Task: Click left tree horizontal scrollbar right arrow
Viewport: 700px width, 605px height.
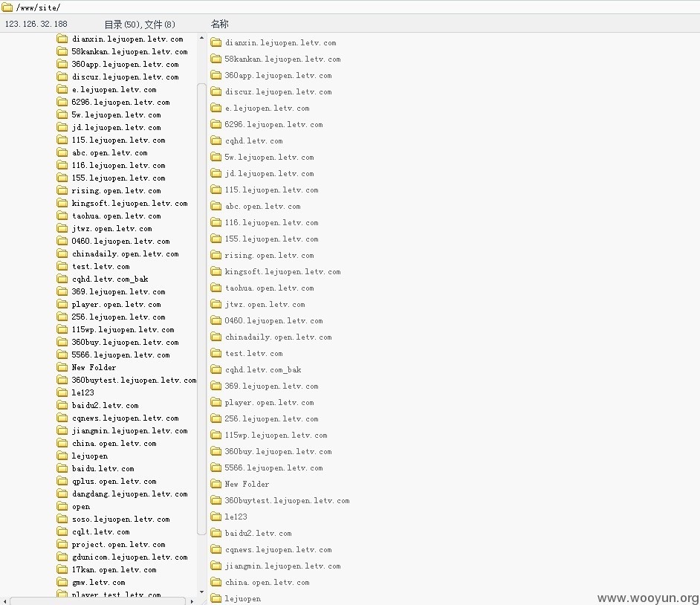Action: pos(192,601)
